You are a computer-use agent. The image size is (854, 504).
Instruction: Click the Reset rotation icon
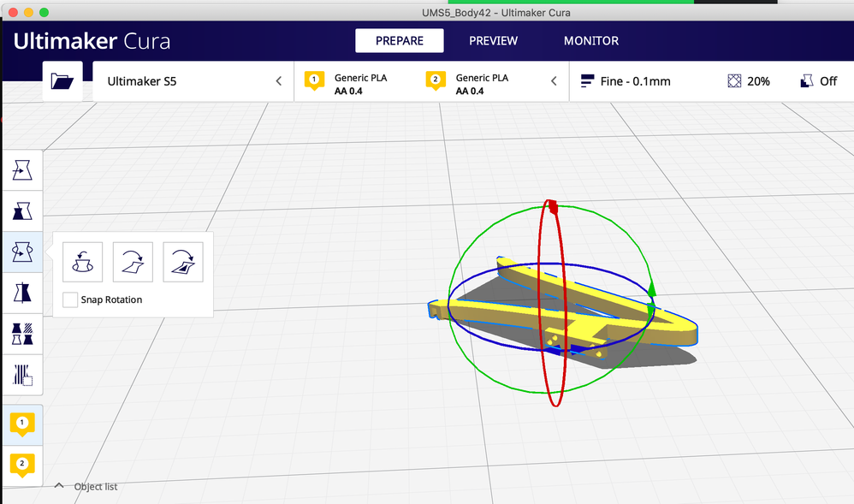click(x=83, y=262)
